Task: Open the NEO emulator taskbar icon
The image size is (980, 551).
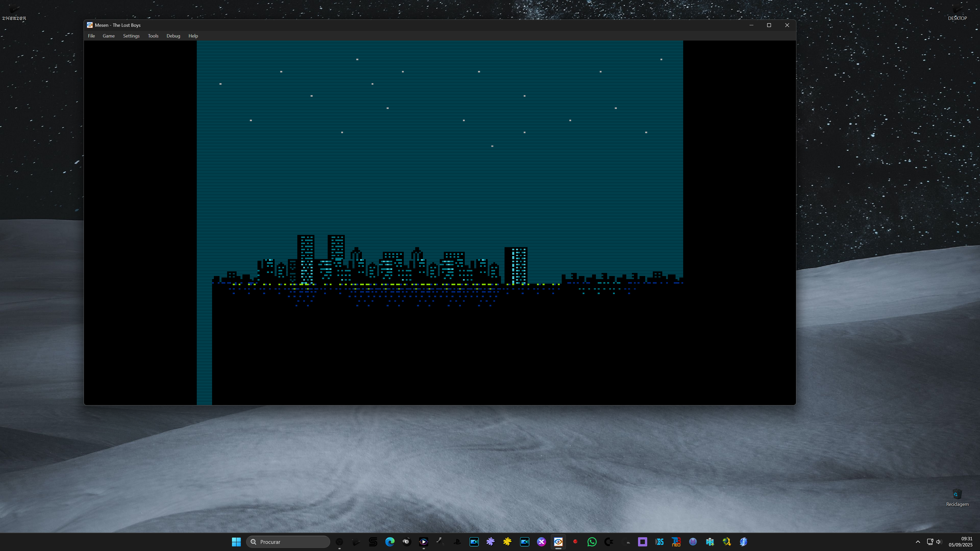Action: [676, 542]
